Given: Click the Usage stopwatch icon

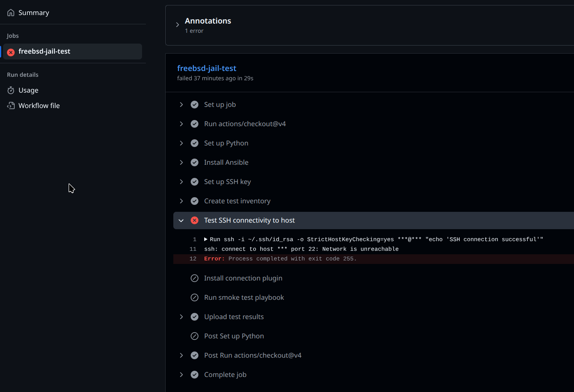Looking at the screenshot, I should 11,90.
